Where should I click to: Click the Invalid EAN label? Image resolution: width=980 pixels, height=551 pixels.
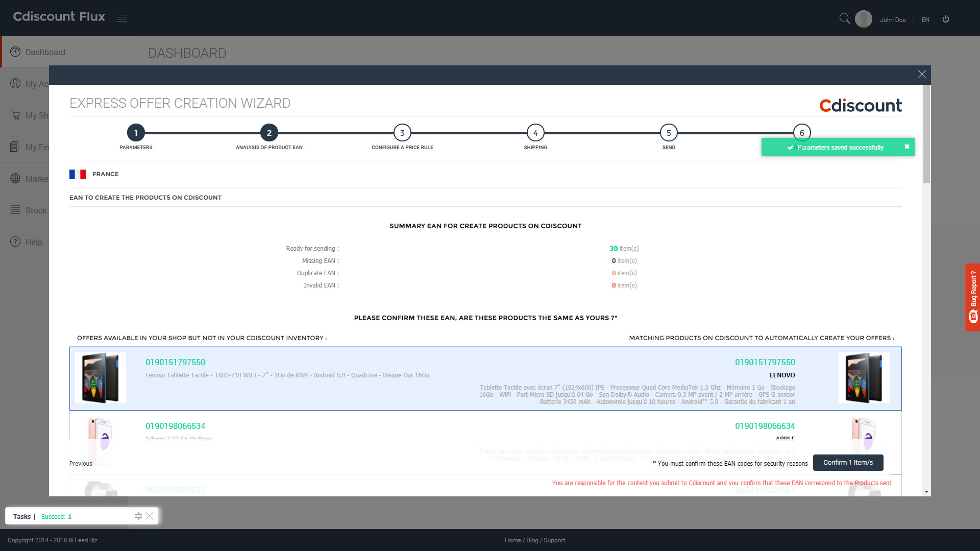click(x=321, y=285)
